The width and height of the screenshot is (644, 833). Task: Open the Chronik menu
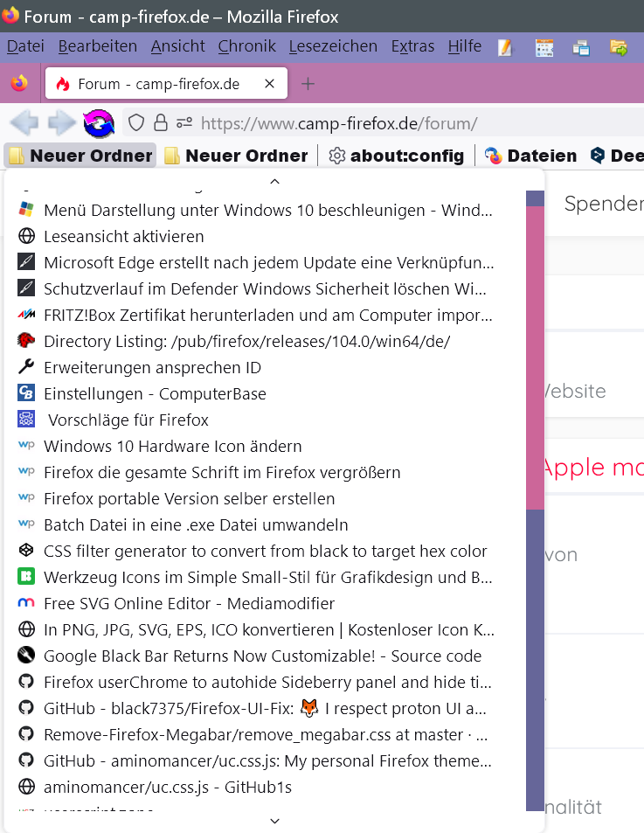tap(247, 46)
